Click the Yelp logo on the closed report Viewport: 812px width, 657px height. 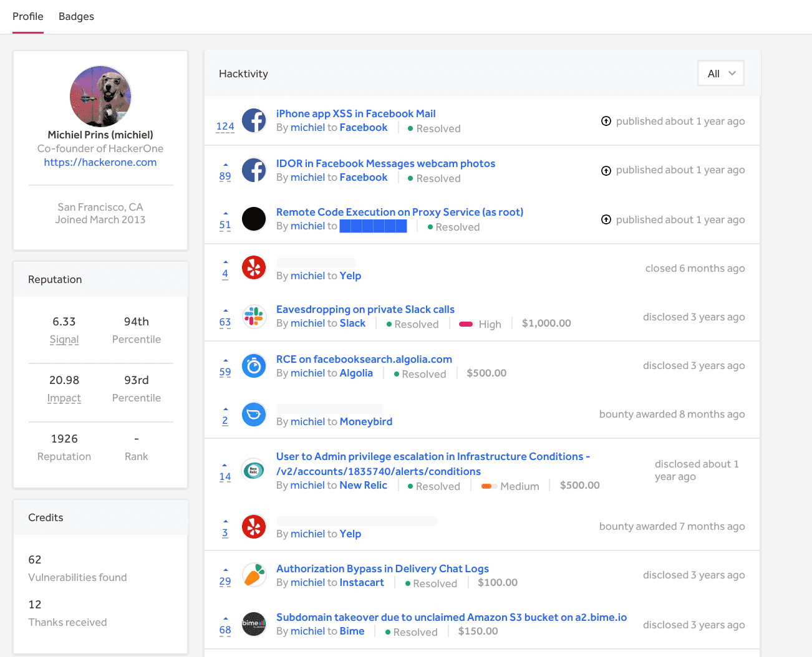click(254, 267)
